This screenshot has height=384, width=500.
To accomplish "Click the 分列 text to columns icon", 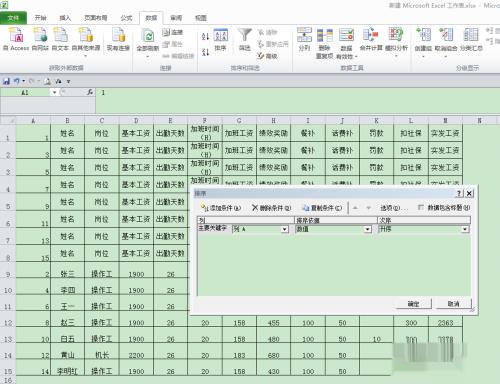I will tap(304, 39).
